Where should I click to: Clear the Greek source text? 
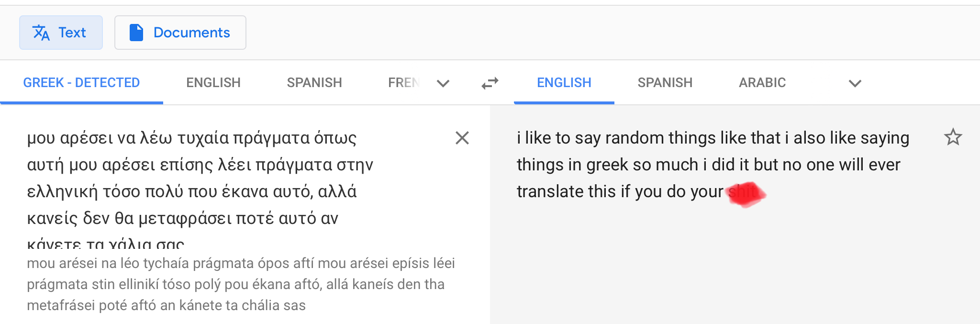tap(462, 138)
